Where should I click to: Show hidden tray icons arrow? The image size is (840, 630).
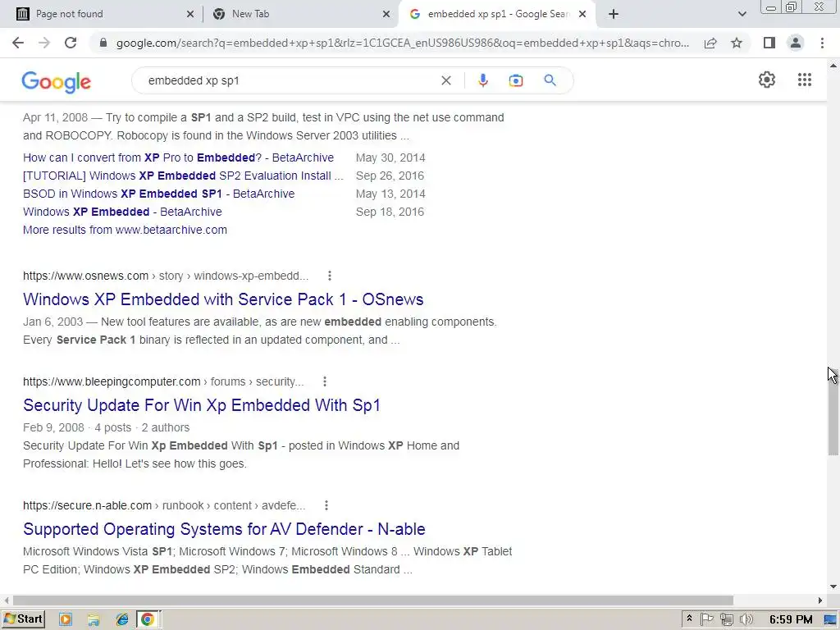coord(689,619)
